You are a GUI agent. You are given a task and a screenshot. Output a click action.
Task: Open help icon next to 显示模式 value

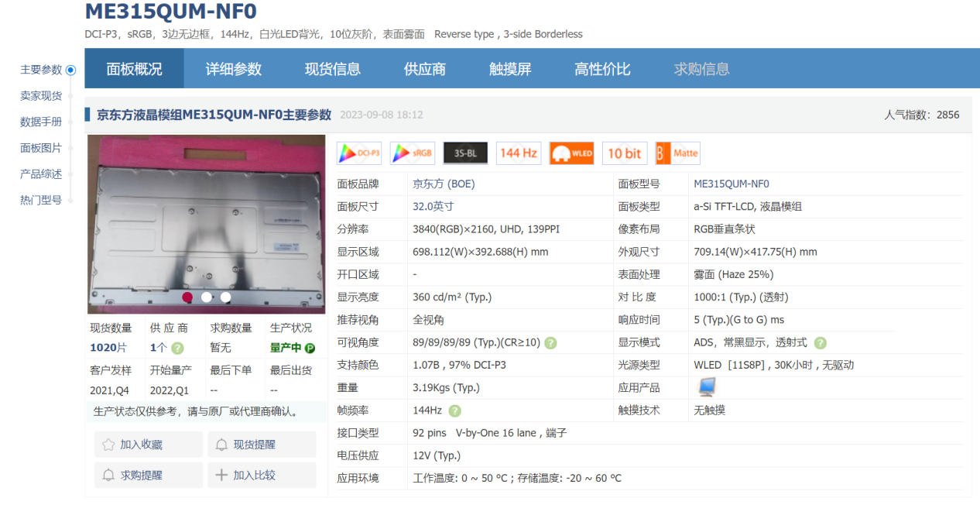click(x=821, y=343)
